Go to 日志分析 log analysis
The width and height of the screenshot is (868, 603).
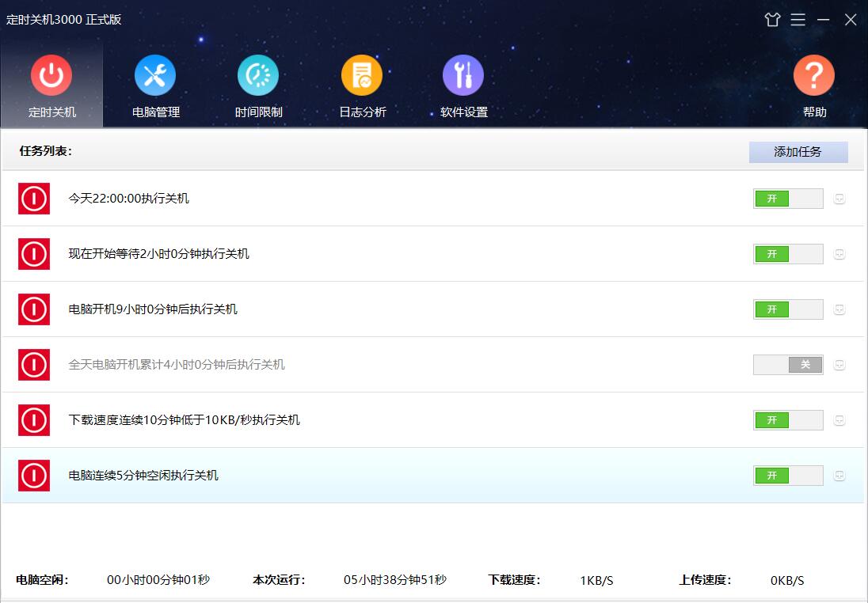[x=362, y=87]
